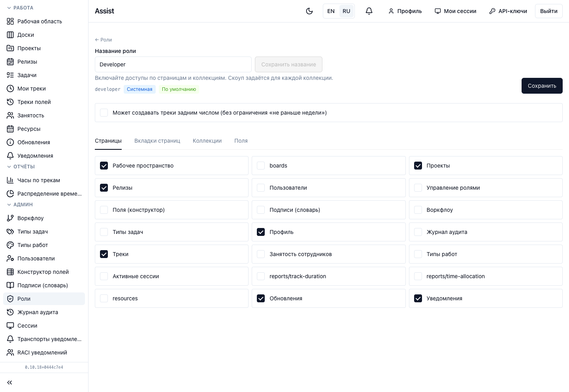Log out with Выйти button
Screen dimensions: 569x392
point(548,11)
